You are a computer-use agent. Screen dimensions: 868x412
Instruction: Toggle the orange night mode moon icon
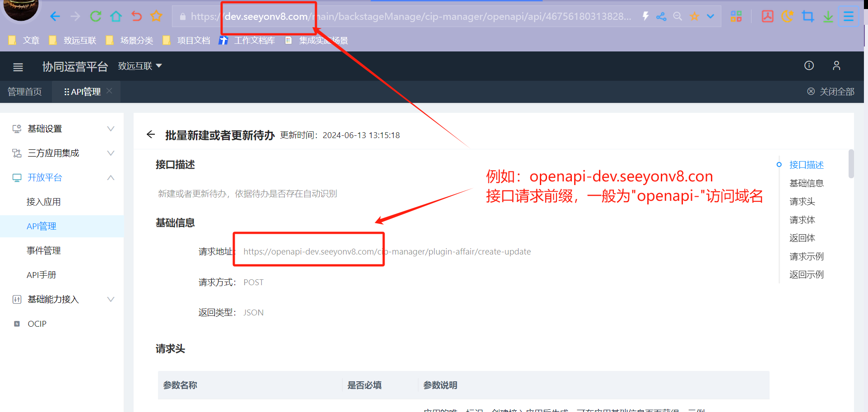click(787, 17)
